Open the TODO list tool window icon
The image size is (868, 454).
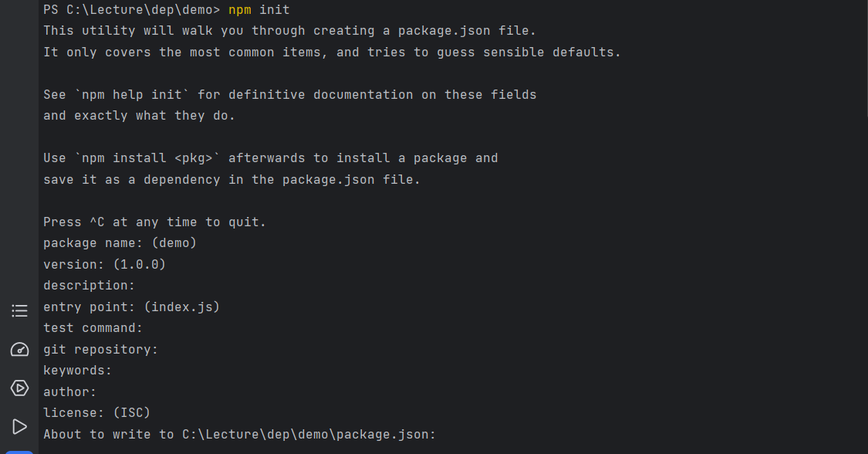tap(19, 310)
